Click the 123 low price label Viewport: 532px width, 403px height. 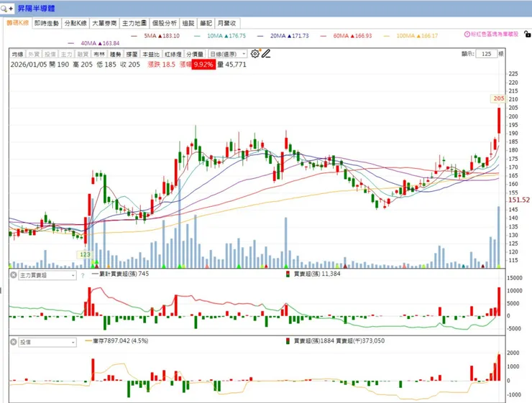click(85, 254)
